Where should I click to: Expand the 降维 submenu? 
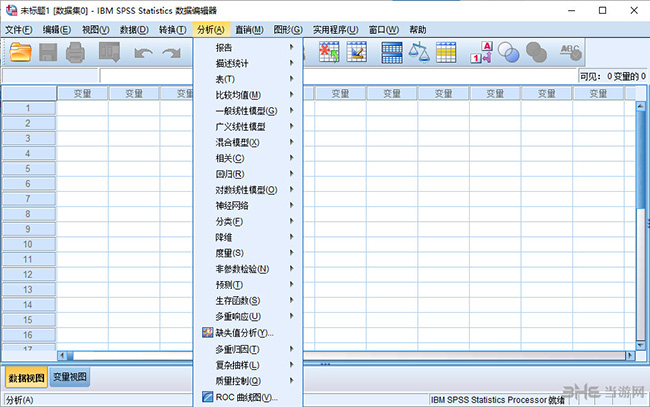pos(248,237)
